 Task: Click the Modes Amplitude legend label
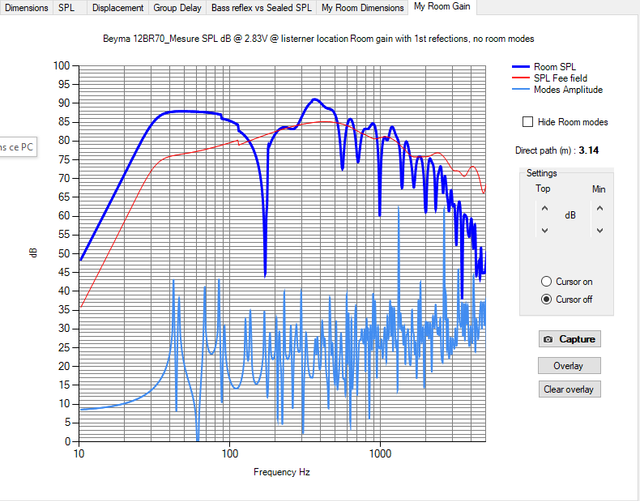point(568,89)
